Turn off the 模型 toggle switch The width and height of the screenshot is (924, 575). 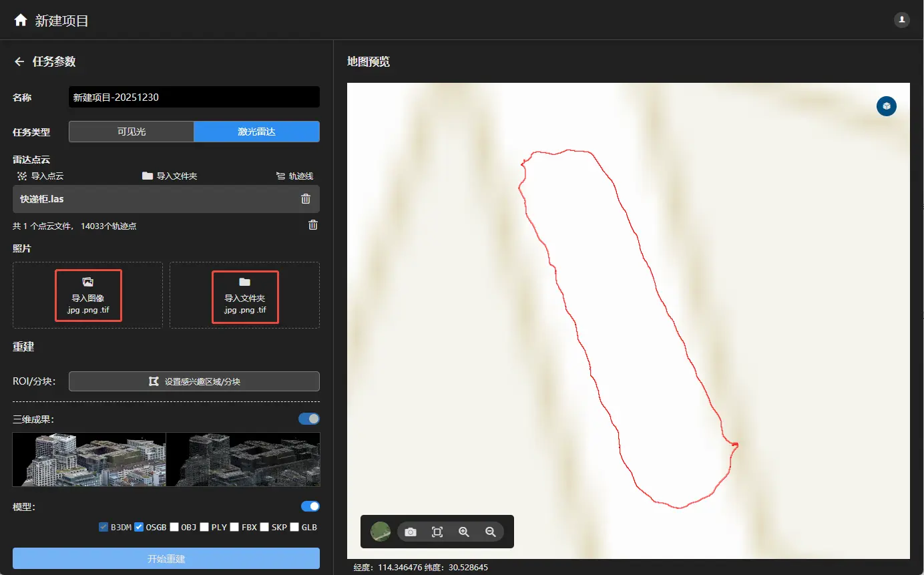[310, 506]
